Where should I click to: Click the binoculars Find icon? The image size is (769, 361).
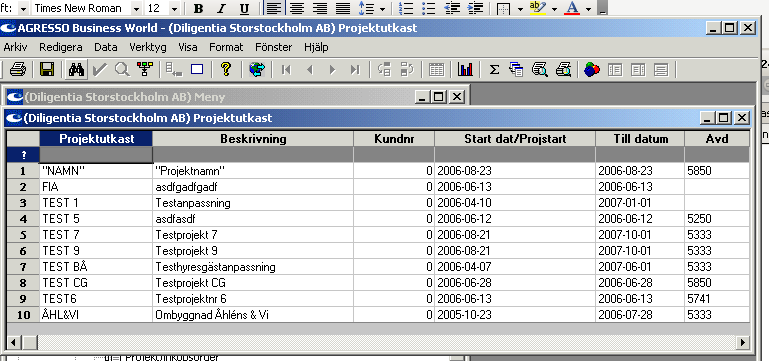point(77,70)
